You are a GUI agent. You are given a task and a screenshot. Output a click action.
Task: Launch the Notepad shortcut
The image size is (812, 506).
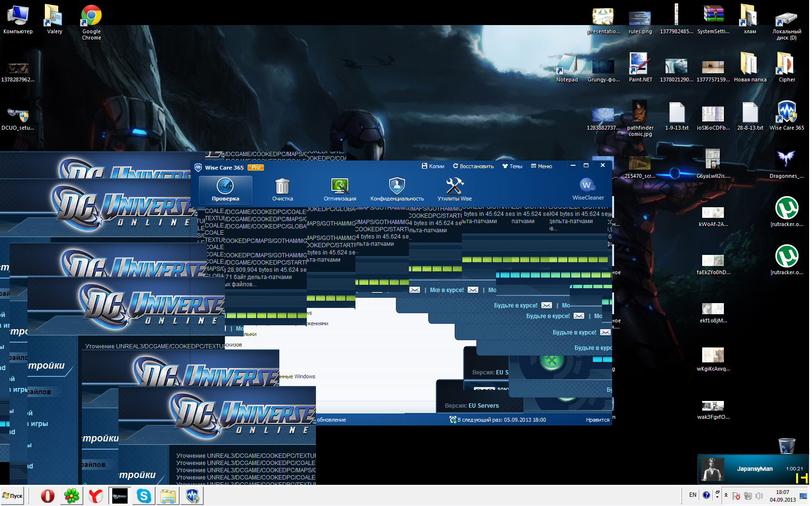[567, 68]
